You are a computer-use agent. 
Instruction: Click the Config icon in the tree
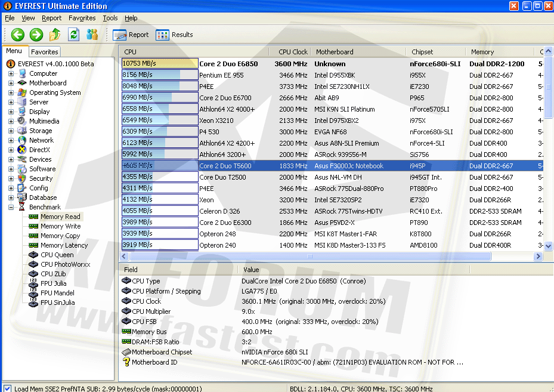coord(22,188)
